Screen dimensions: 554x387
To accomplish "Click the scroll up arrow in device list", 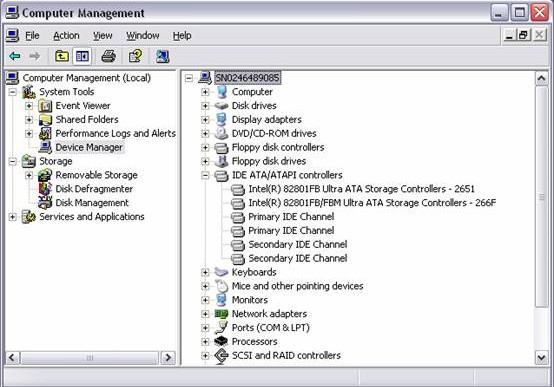I will tap(542, 78).
